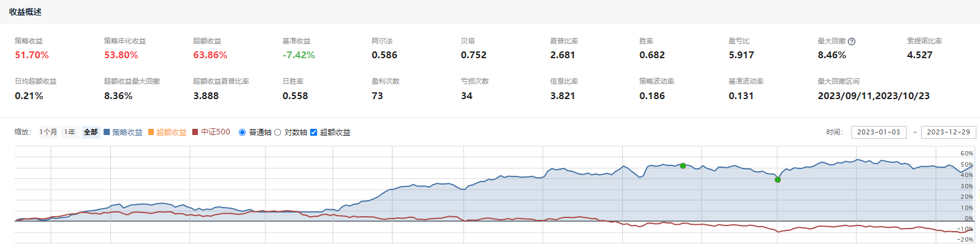Uncheck the 超额收益 checkbox
Image resolution: width=980 pixels, height=249 pixels.
314,133
